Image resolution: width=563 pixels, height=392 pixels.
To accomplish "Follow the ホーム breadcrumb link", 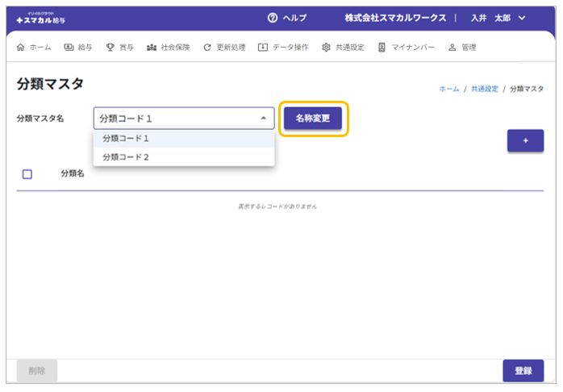I will coord(448,89).
